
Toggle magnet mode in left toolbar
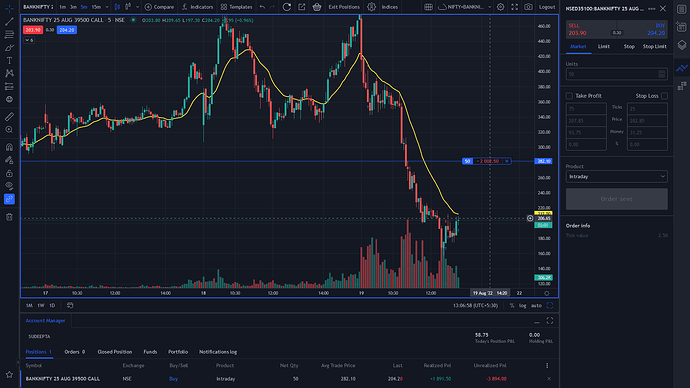(9, 147)
